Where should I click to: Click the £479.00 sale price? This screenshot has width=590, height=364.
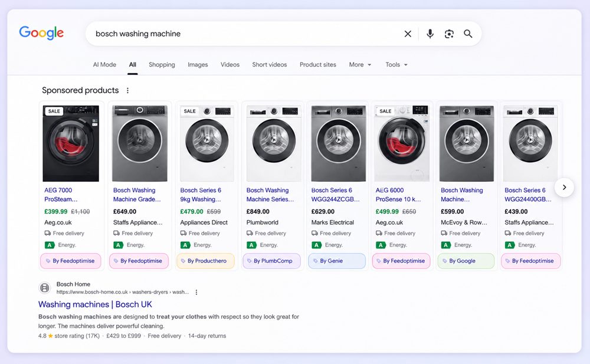click(192, 212)
